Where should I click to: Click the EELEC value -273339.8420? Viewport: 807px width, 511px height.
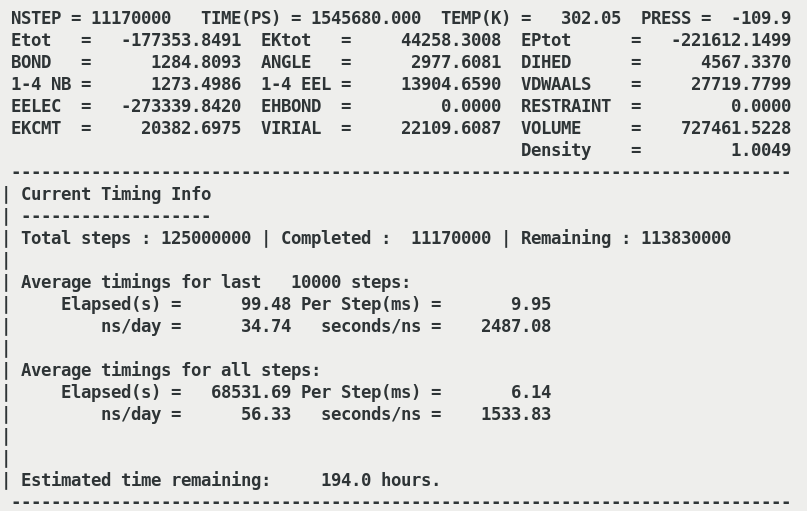[x=181, y=106]
